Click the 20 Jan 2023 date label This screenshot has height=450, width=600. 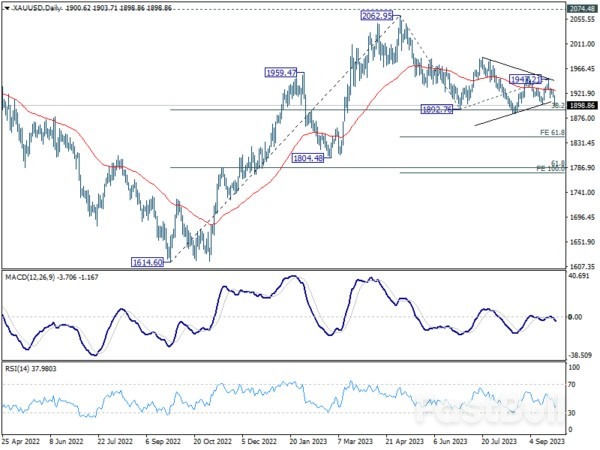point(308,441)
